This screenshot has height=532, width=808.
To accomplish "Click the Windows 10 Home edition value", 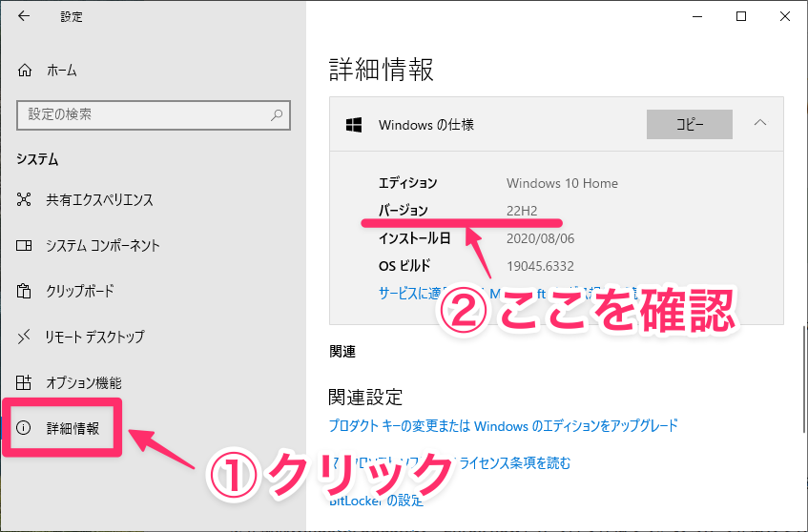I will pos(562,183).
